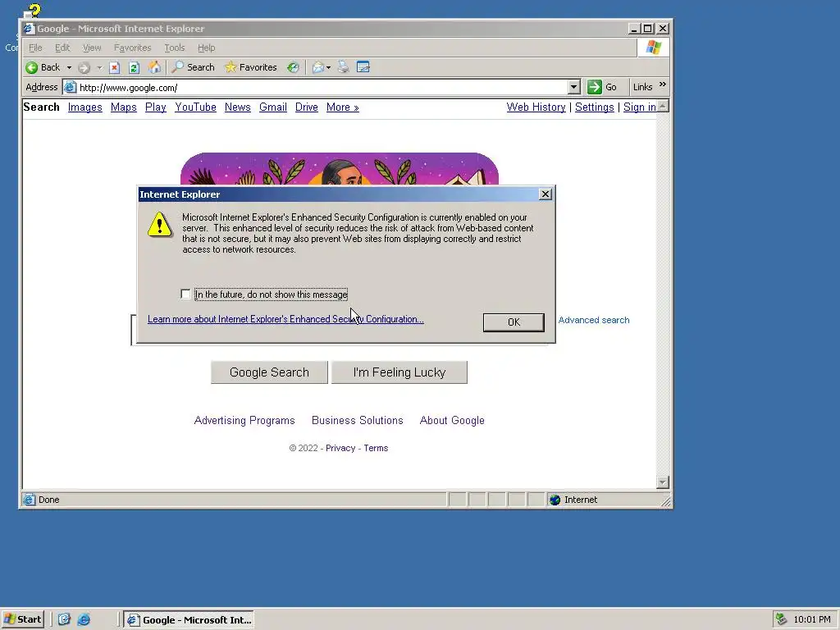This screenshot has height=630, width=840.
Task: Open the Help menu
Action: [206, 48]
